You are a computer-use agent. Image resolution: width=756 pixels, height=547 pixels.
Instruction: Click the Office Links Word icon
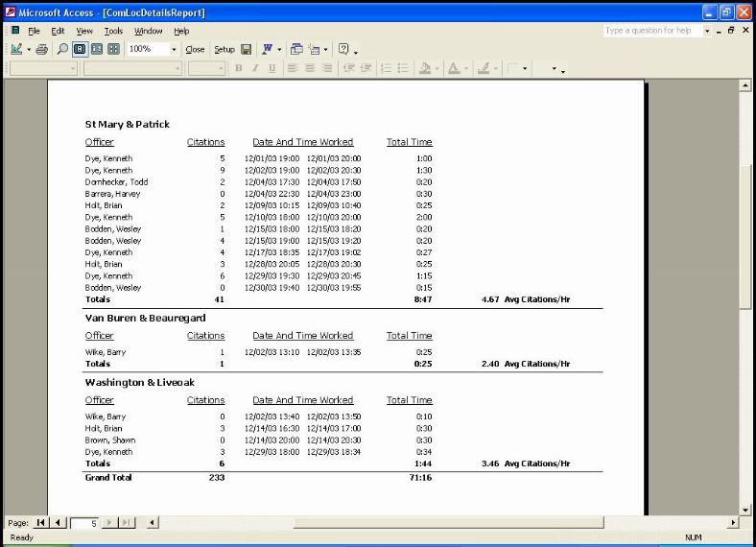(266, 49)
